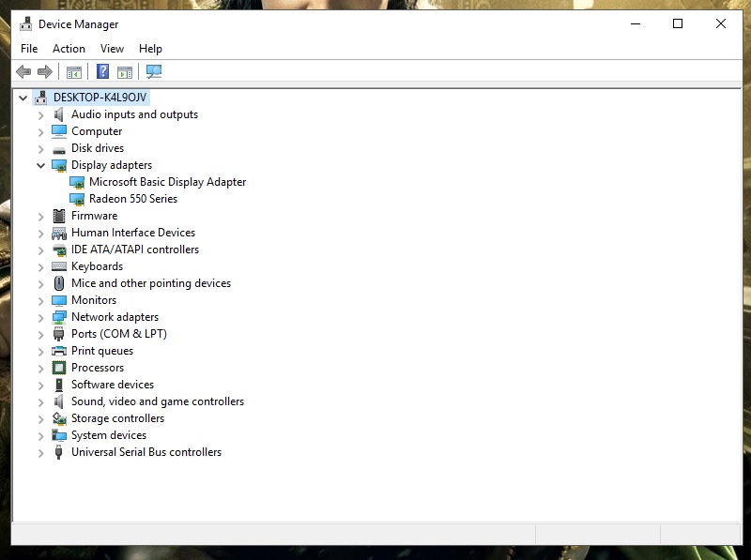Screen dimensions: 751x560
Task: Click the Ports (COM & LPT) icon
Action: coord(59,334)
